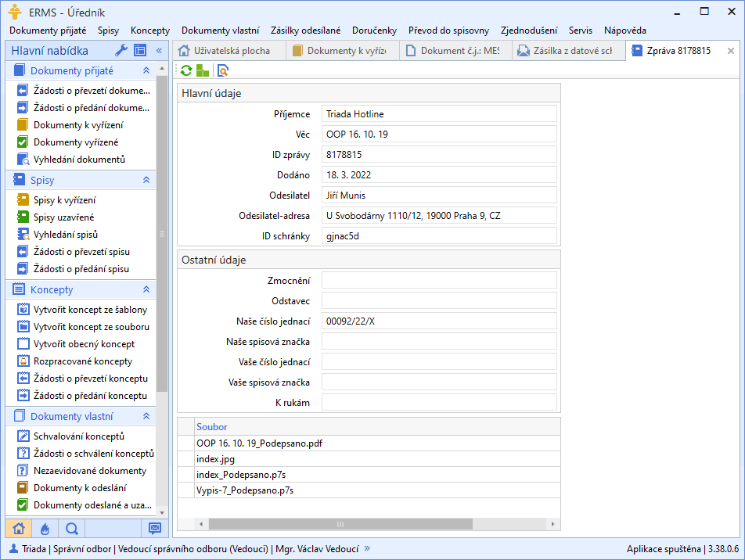Open Nezaevidované dokumenty in side menu
The width and height of the screenshot is (745, 560).
90,471
